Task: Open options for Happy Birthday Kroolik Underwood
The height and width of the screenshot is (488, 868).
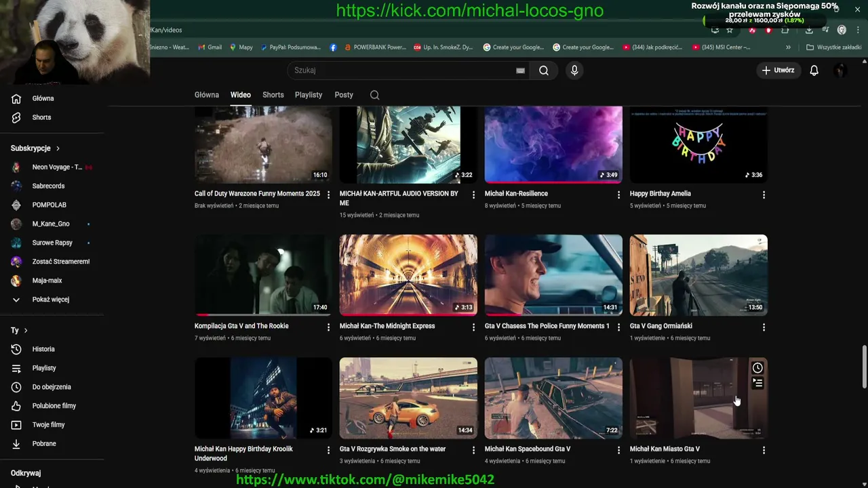Action: click(x=328, y=450)
